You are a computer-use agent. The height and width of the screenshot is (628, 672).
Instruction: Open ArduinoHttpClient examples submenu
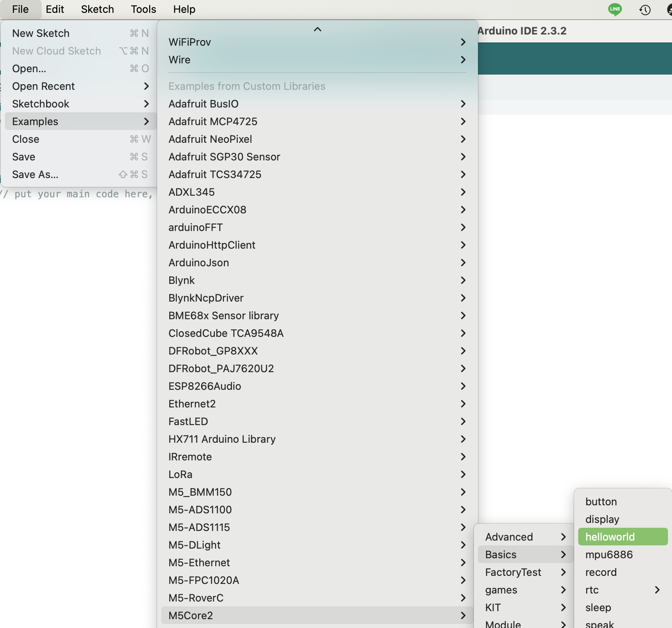317,245
